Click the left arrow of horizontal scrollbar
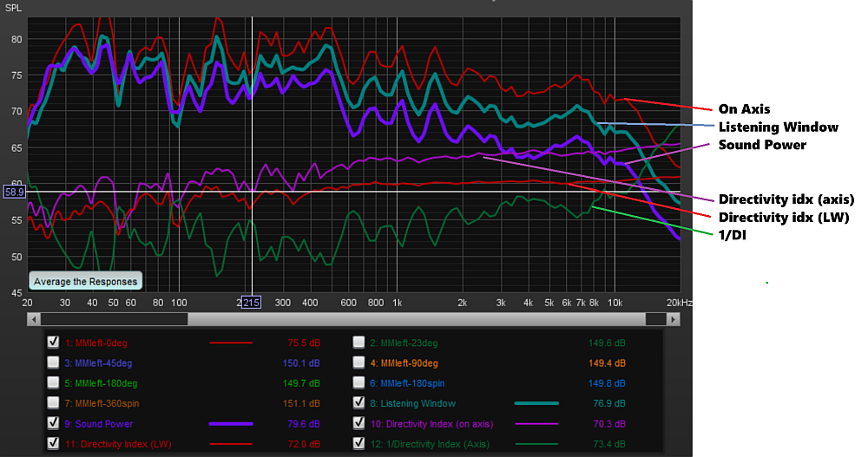Image resolution: width=868 pixels, height=457 pixels. tap(35, 319)
